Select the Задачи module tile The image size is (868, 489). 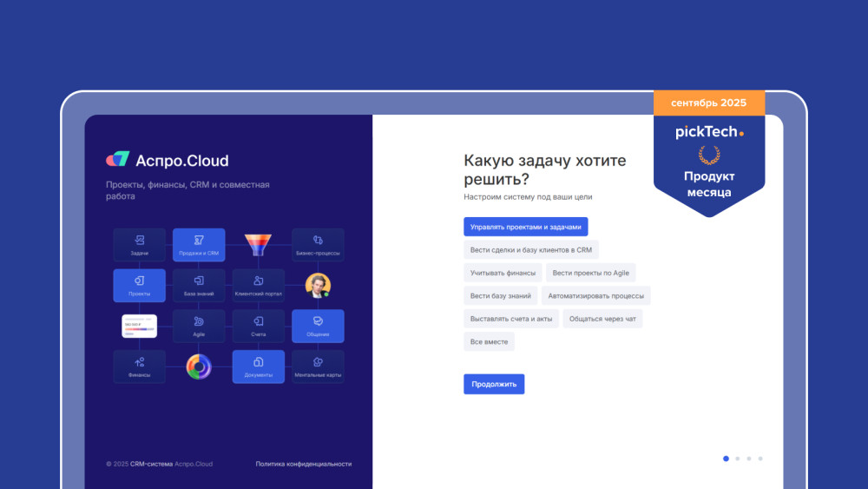click(140, 245)
